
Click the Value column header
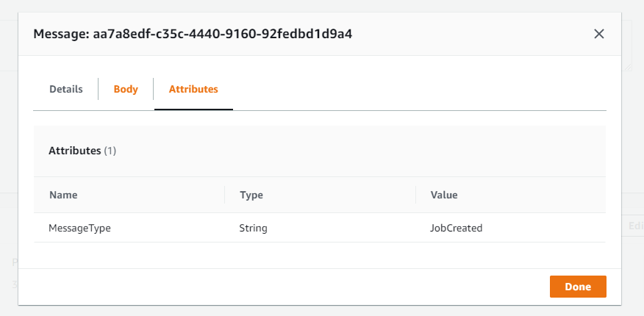click(444, 195)
